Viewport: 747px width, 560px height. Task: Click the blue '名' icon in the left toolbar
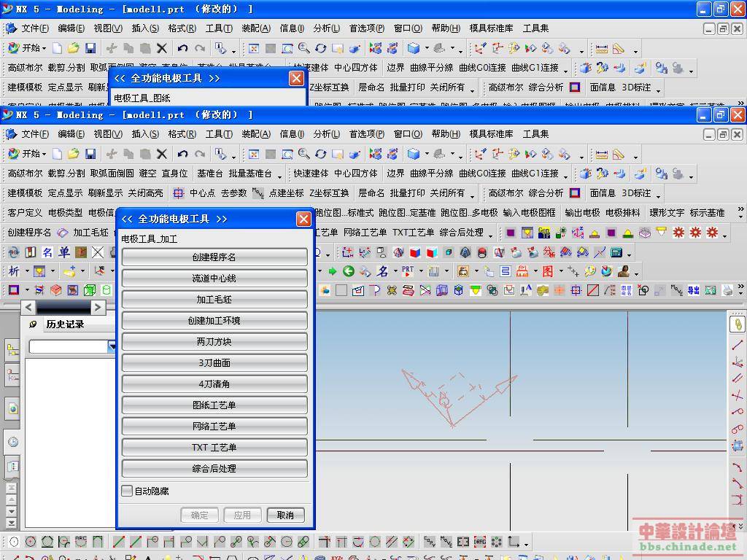point(47,252)
